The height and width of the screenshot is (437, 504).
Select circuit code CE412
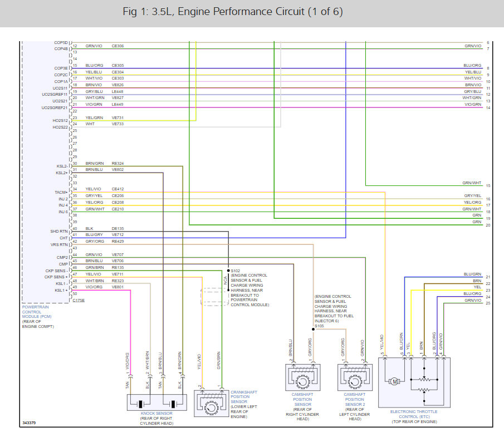click(118, 189)
